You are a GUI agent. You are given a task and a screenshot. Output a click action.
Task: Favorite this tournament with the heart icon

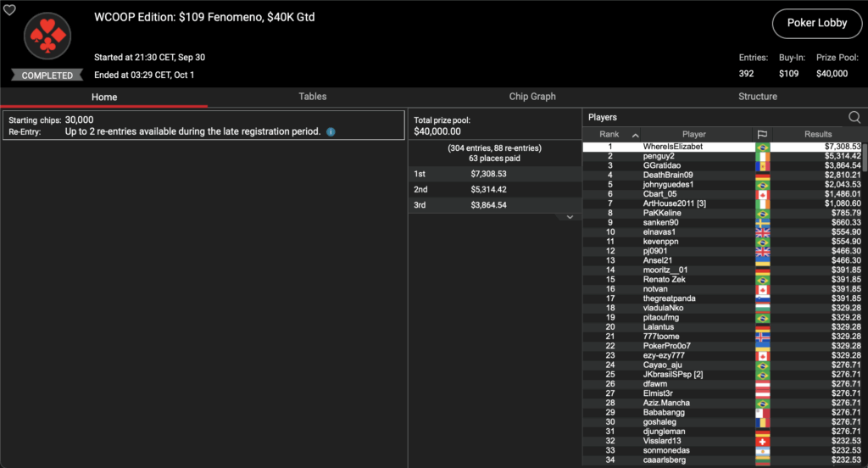click(9, 10)
